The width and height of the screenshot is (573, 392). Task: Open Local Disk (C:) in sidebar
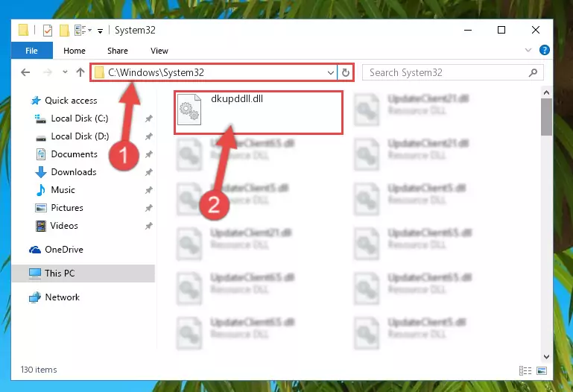point(80,118)
